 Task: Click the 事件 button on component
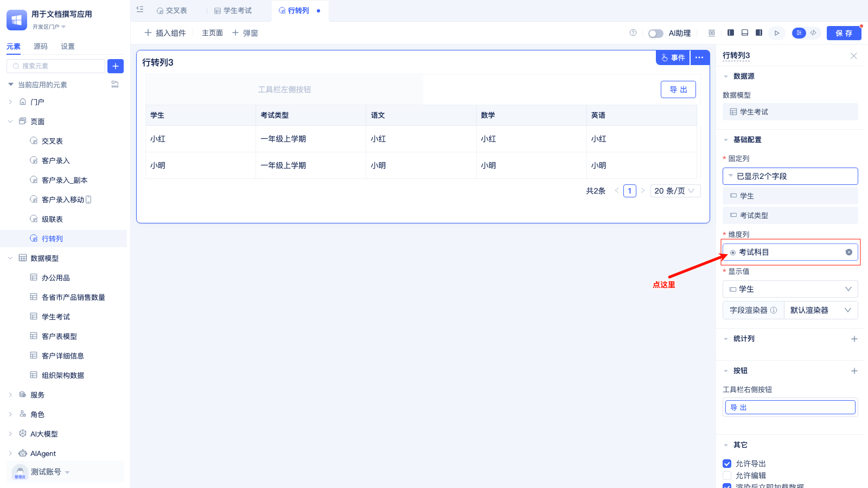[x=673, y=57]
